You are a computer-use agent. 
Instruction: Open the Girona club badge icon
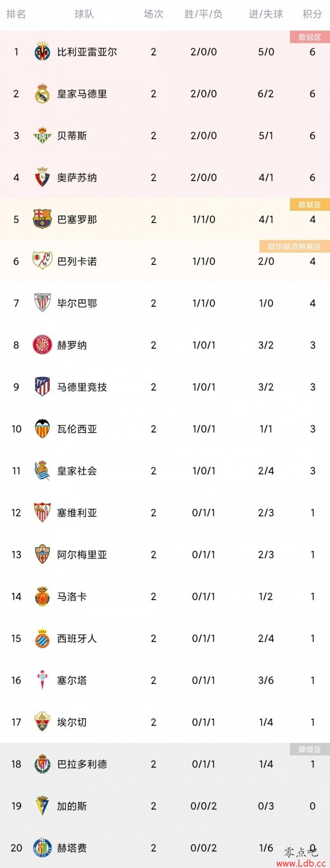[42, 345]
